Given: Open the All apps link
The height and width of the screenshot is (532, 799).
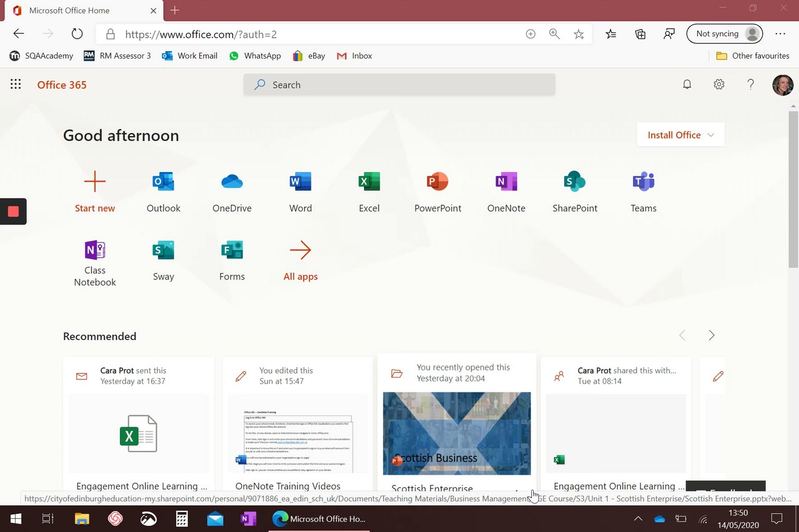Looking at the screenshot, I should (300, 261).
